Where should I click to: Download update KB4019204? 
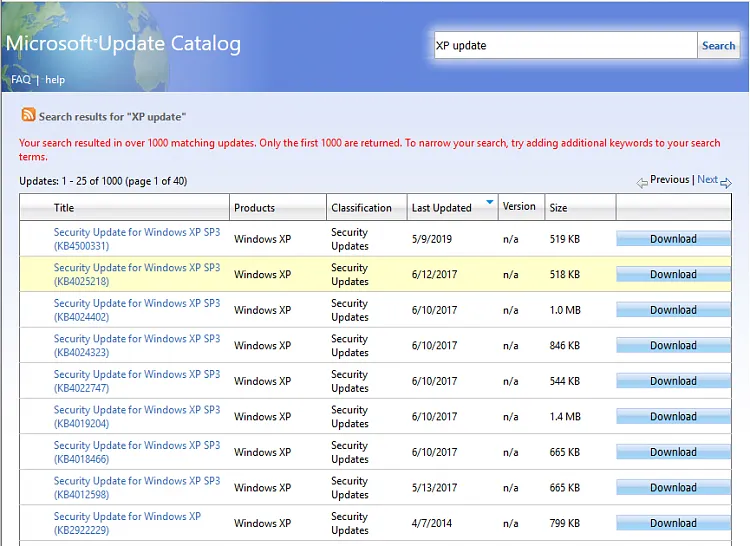point(673,416)
